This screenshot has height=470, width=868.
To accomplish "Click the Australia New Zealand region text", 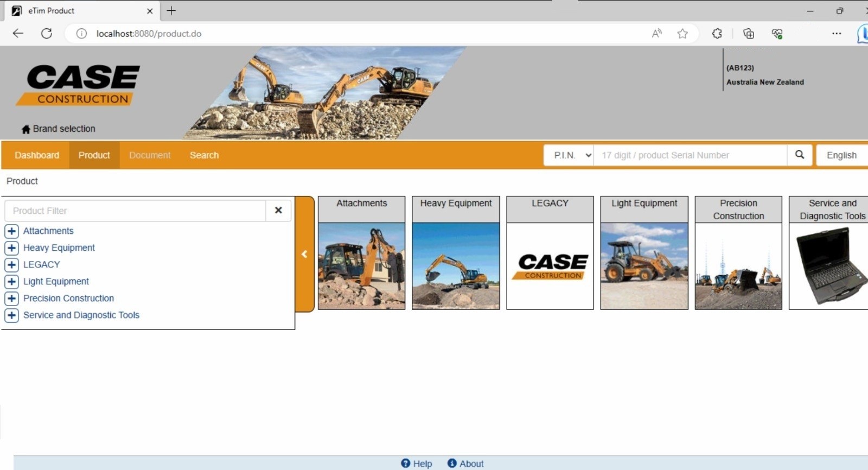I will pyautogui.click(x=765, y=82).
